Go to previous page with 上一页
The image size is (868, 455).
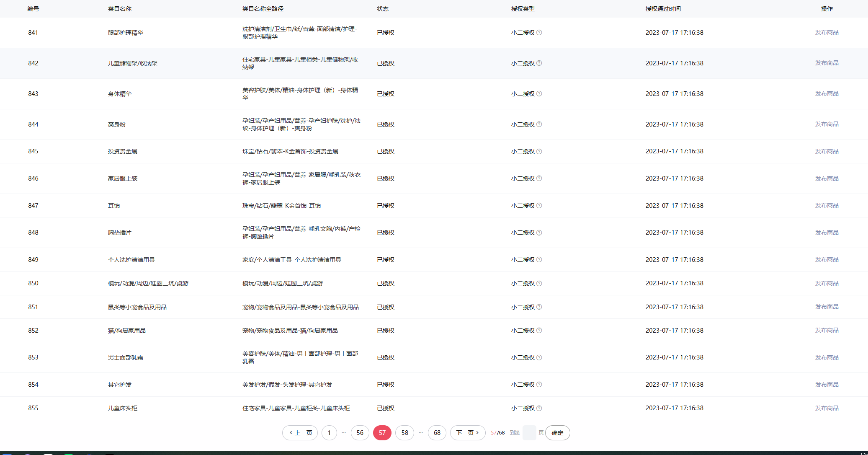coord(300,433)
